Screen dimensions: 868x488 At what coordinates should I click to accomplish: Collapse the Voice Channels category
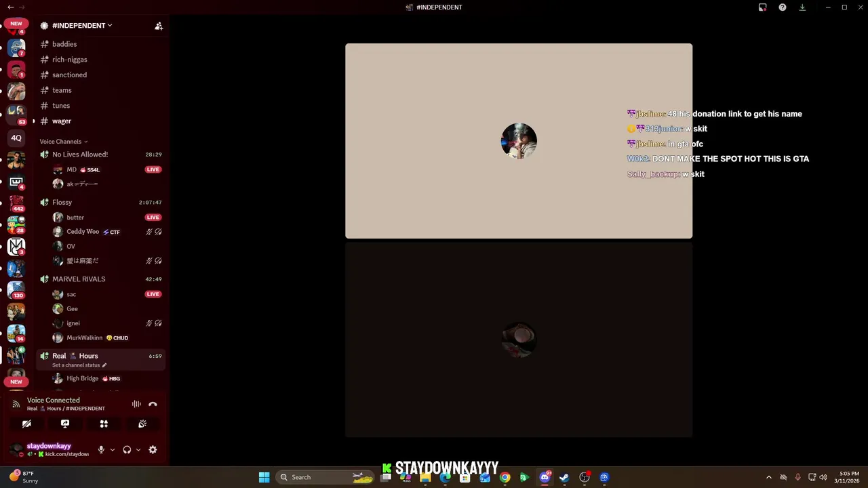pos(64,142)
